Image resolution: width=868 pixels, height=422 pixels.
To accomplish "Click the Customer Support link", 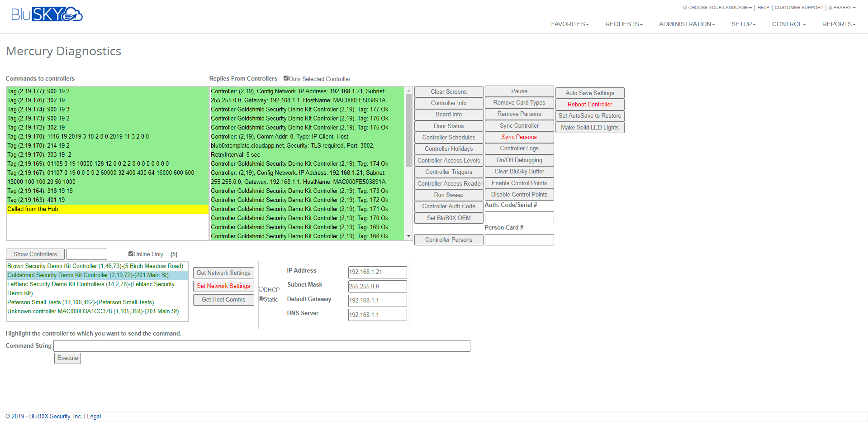I will pyautogui.click(x=798, y=7).
